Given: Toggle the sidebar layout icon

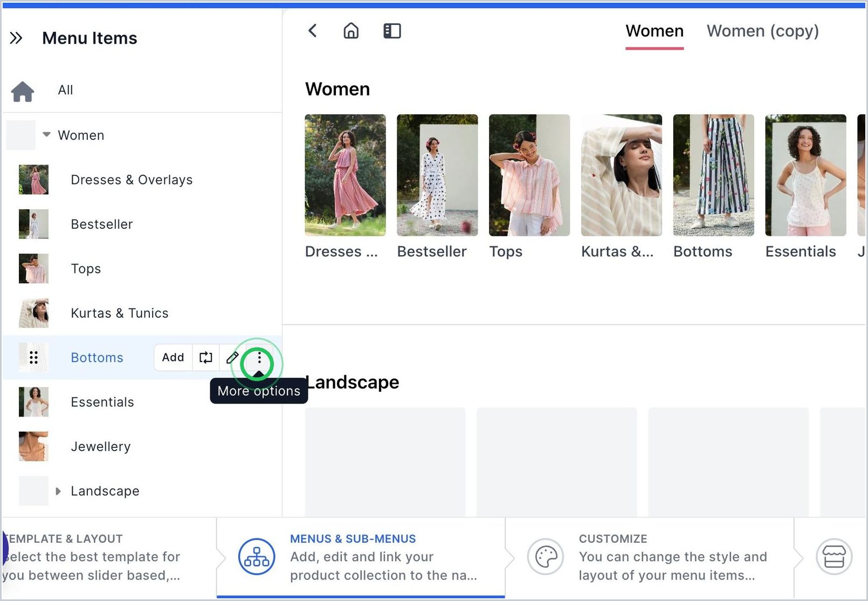Looking at the screenshot, I should 392,31.
